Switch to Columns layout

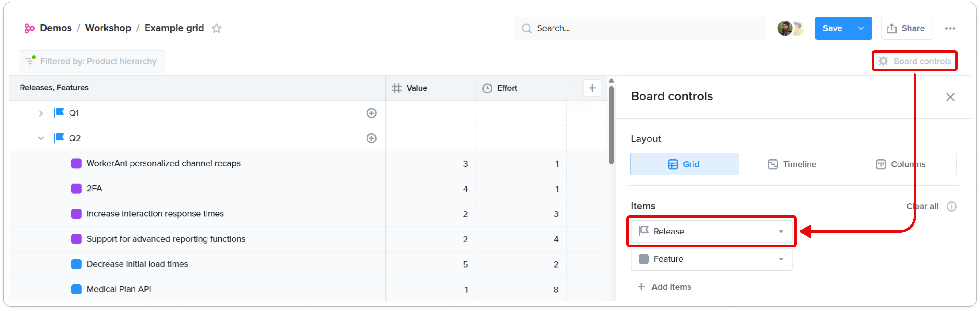click(902, 164)
